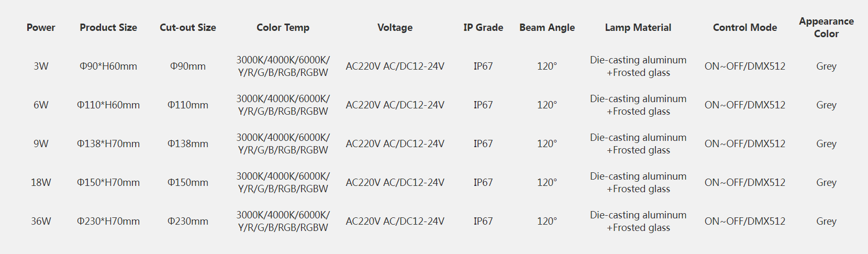The image size is (868, 254).
Task: Click the Φ90*H60mm product size cell
Action: (108, 67)
